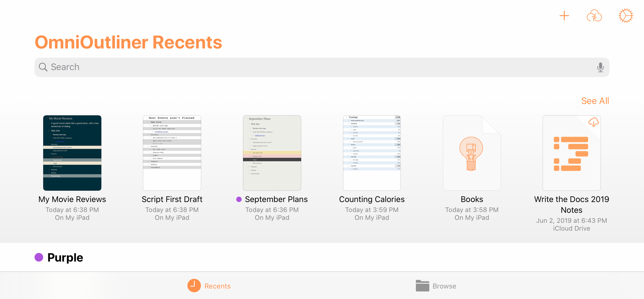The image size is (644, 299).
Task: Open Script First Draft thumbnail
Action: tap(172, 153)
